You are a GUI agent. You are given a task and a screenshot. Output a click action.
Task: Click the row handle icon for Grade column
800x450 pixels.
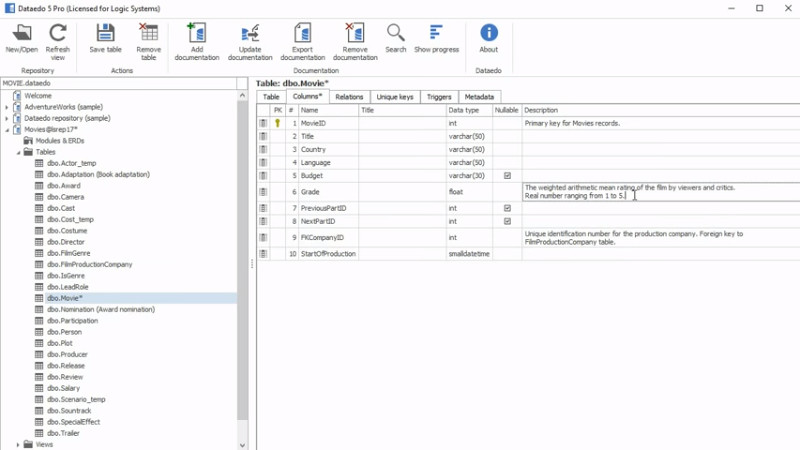[x=263, y=192]
